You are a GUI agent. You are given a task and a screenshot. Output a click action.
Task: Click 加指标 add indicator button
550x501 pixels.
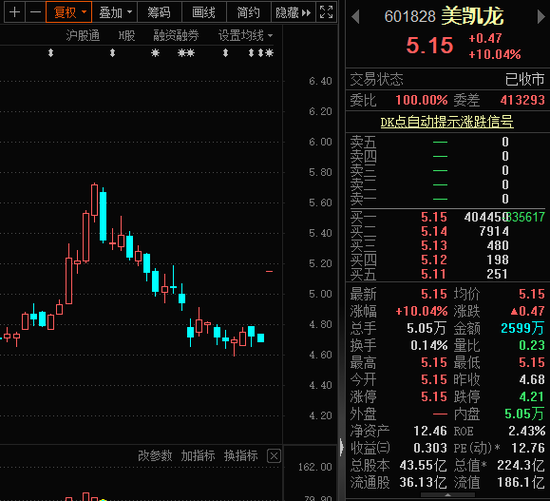click(198, 456)
